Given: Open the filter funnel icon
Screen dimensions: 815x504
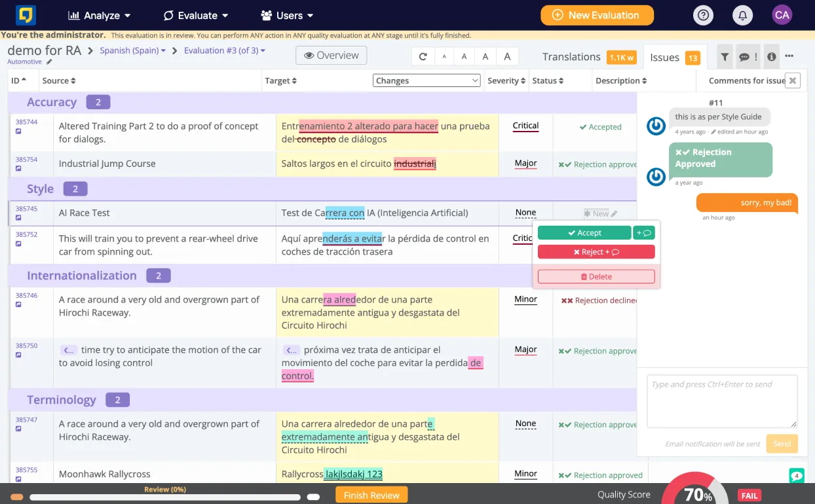Looking at the screenshot, I should click(725, 57).
